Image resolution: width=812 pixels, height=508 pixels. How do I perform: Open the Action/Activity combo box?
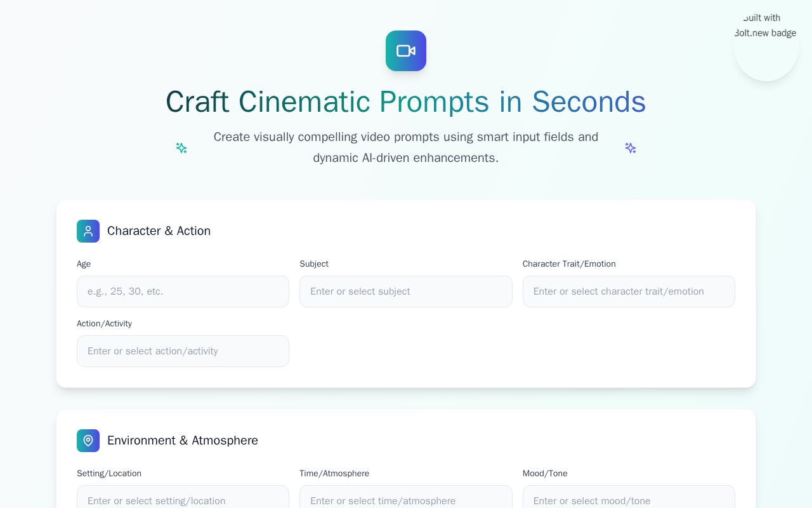click(x=183, y=351)
